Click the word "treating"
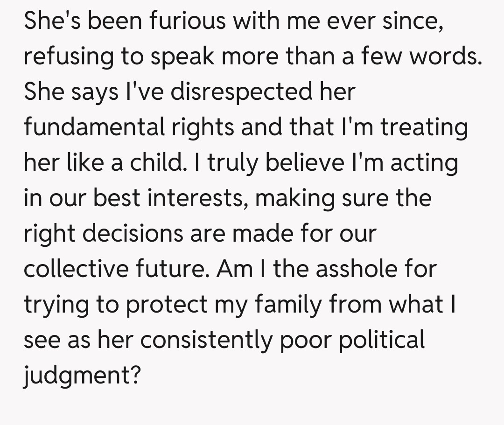The width and height of the screenshot is (504, 425). [424, 127]
